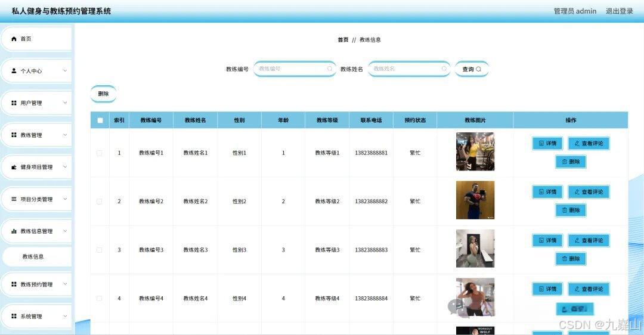Click the home icon beside 首页

click(14, 39)
